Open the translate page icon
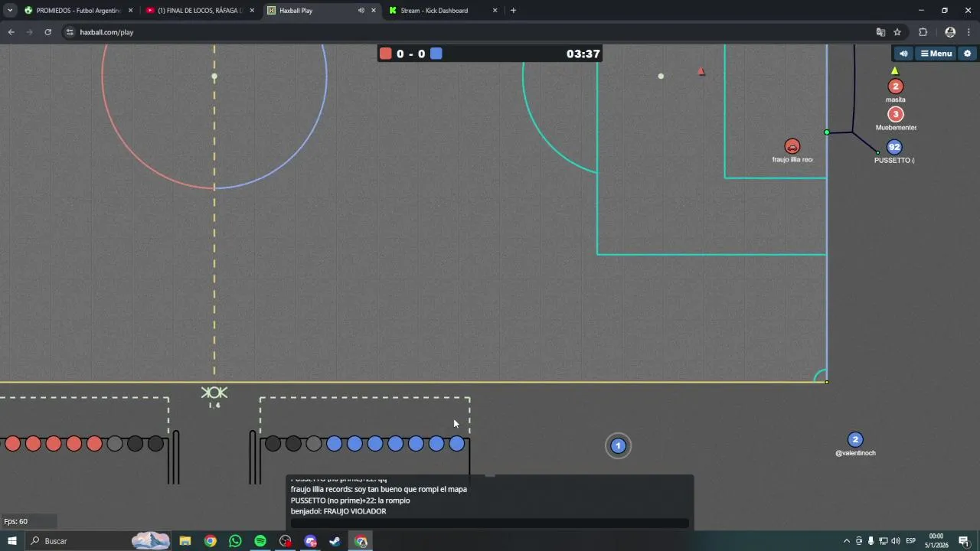980x551 pixels. [x=880, y=32]
